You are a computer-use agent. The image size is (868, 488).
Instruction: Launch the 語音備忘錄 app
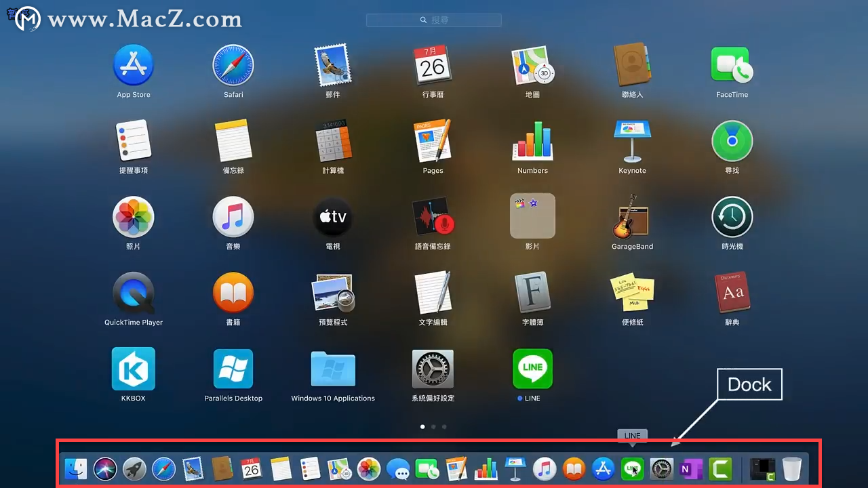pos(433,217)
